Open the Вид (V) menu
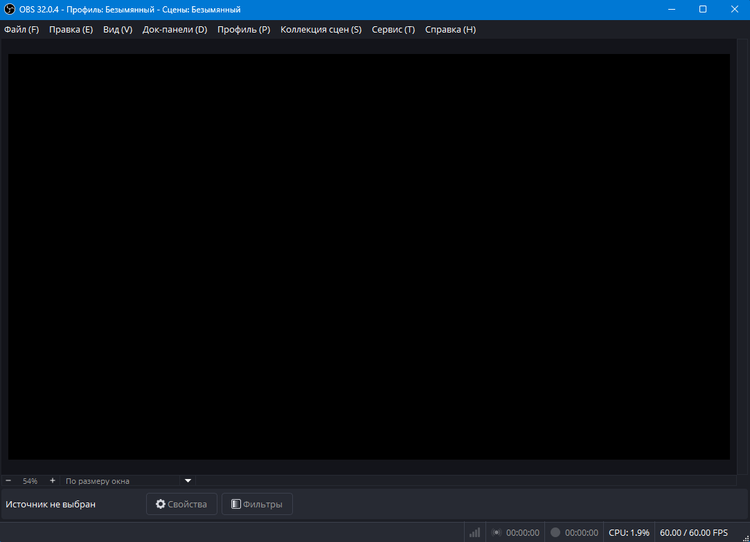The height and width of the screenshot is (542, 750). pos(118,30)
